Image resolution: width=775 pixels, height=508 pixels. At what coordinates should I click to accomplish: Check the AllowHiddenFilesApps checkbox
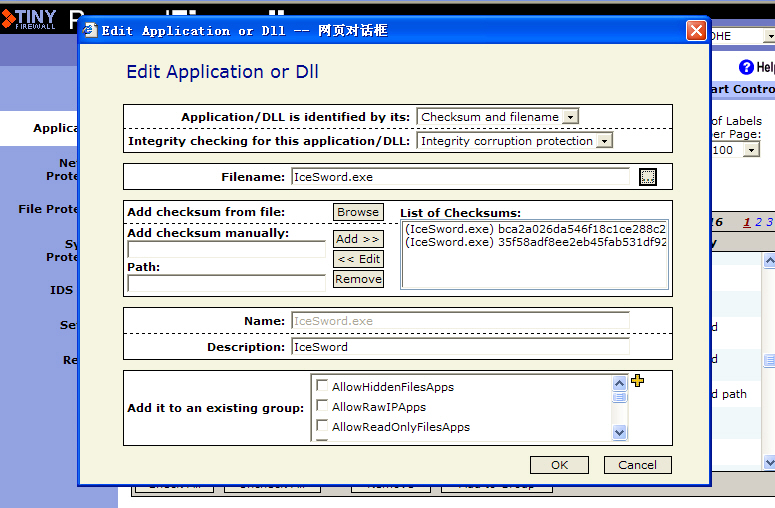point(322,385)
